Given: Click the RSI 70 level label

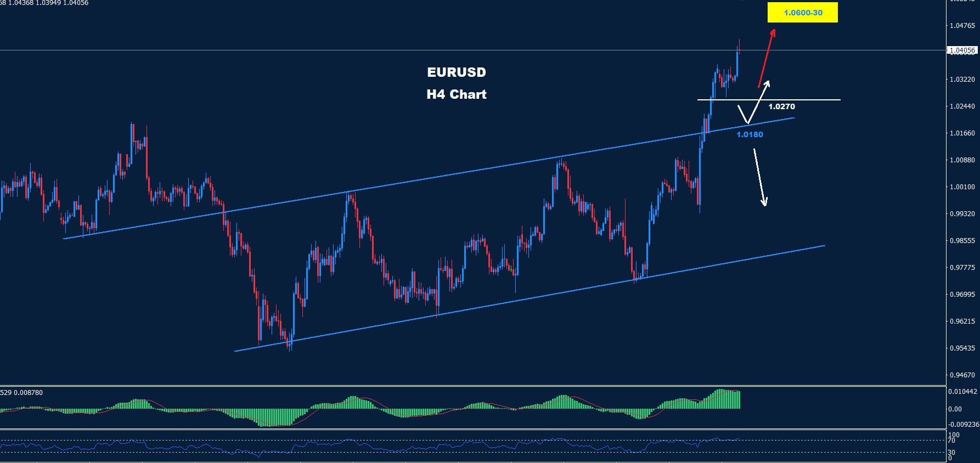Looking at the screenshot, I should (951, 441).
